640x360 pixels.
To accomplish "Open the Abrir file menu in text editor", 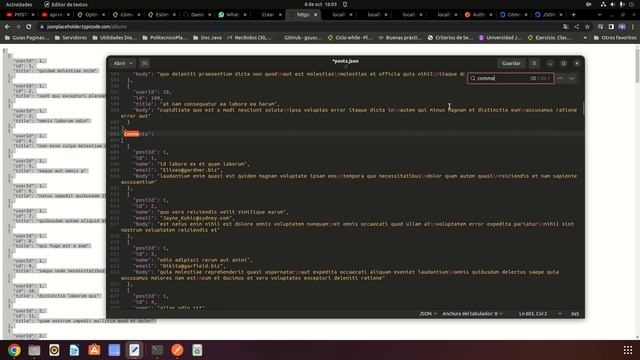I will pyautogui.click(x=123, y=63).
